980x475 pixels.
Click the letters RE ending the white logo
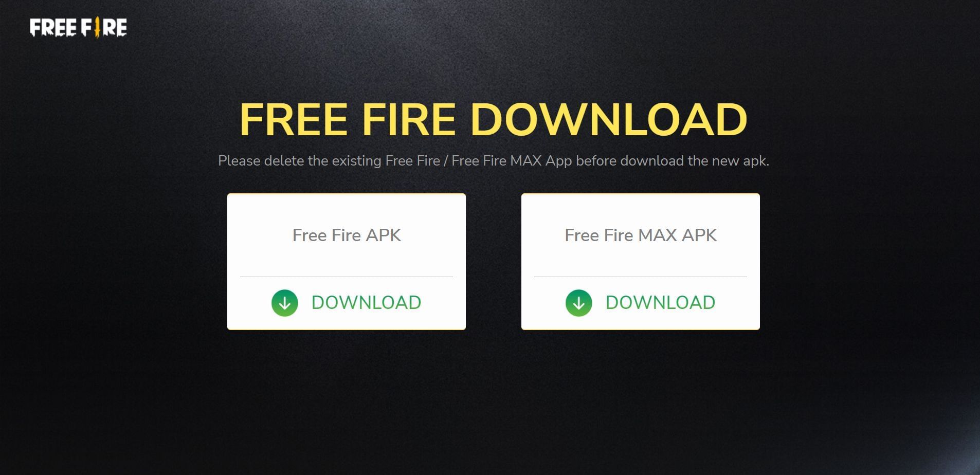115,28
